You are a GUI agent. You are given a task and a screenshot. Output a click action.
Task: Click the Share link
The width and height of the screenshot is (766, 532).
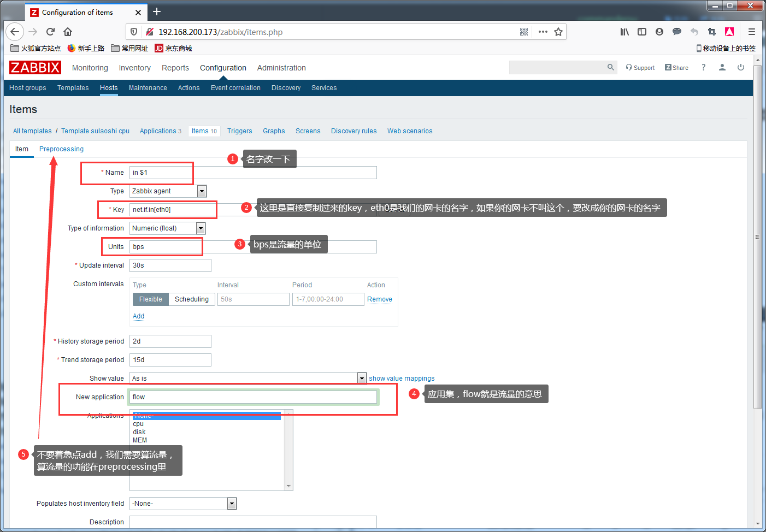[x=676, y=68]
